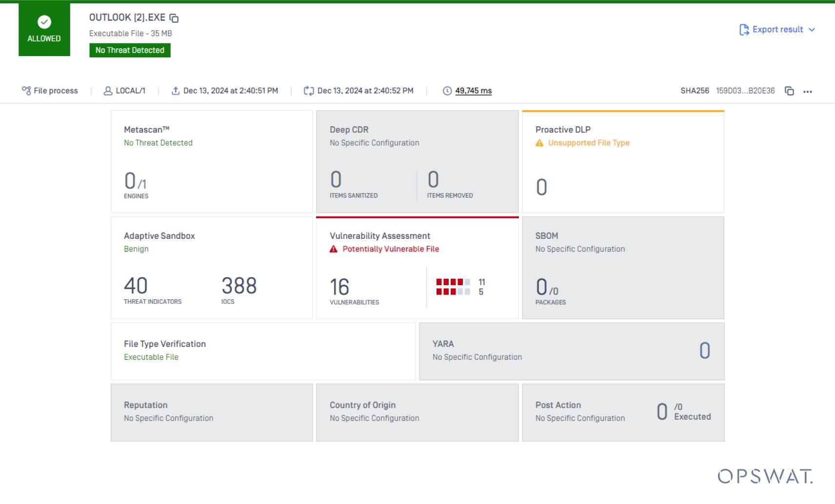Click the warning icon in Vulnerability Assessment
Image resolution: width=835 pixels, height=504 pixels.
[334, 249]
